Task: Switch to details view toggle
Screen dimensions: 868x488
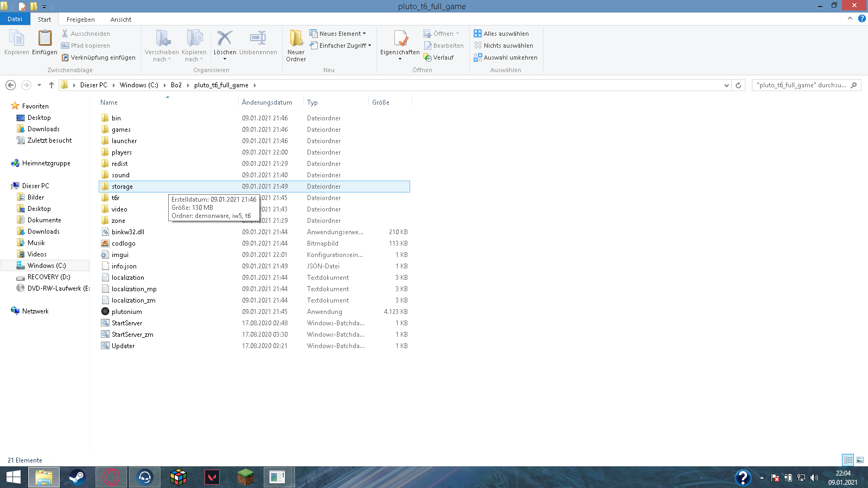Action: click(848, 460)
